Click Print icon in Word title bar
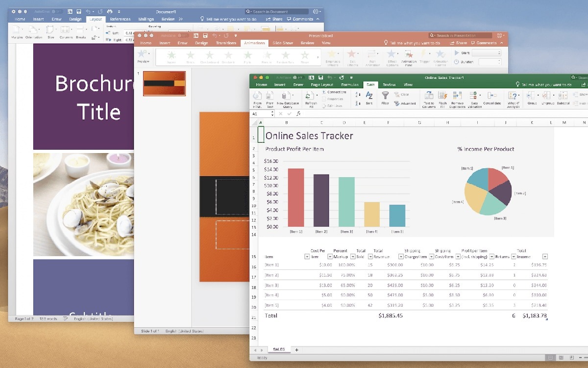The height and width of the screenshot is (368, 588). point(110,11)
